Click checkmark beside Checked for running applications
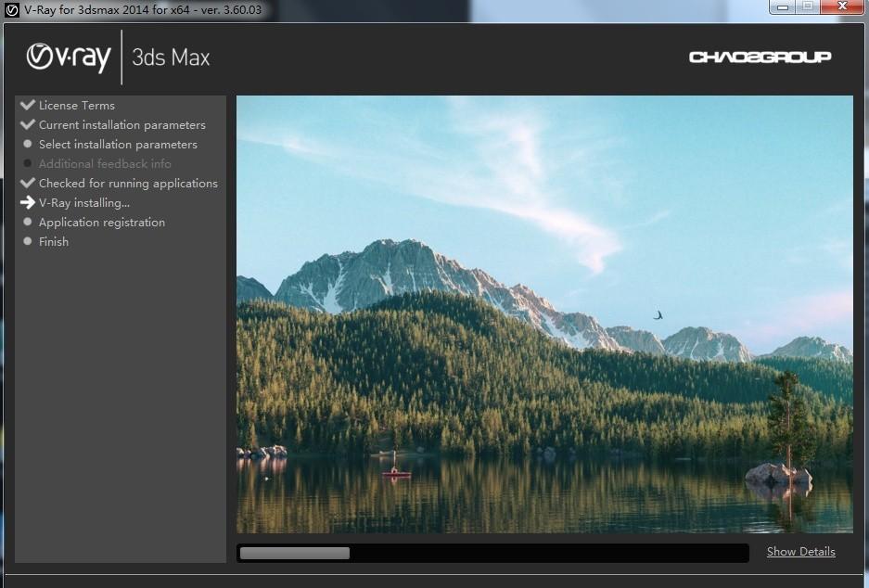Image resolution: width=869 pixels, height=588 pixels. (x=27, y=183)
